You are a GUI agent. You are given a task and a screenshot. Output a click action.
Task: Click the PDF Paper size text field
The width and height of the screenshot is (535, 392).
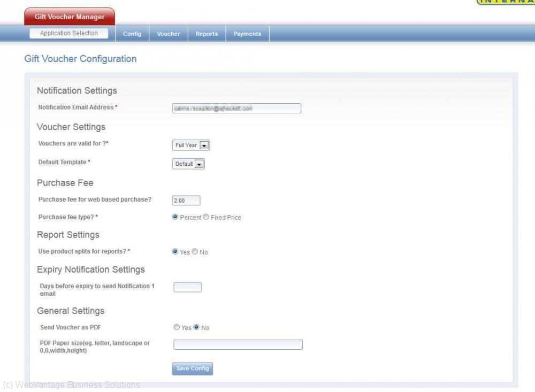tap(238, 344)
